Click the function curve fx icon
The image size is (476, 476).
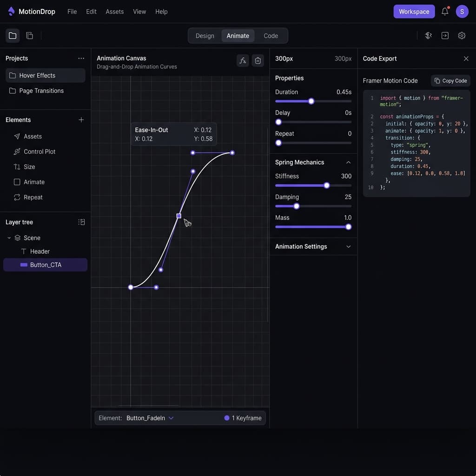tap(243, 61)
